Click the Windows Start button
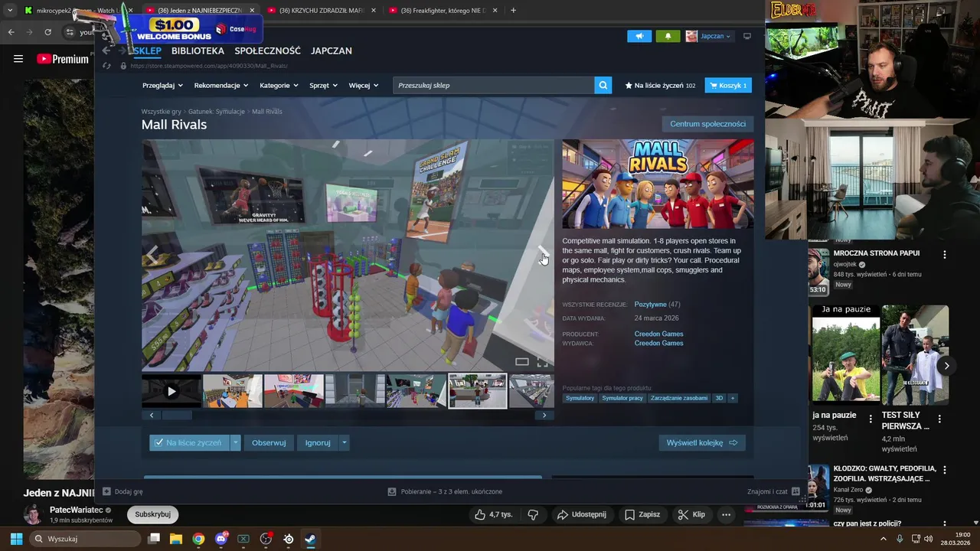This screenshot has width=980, height=551. (16, 539)
